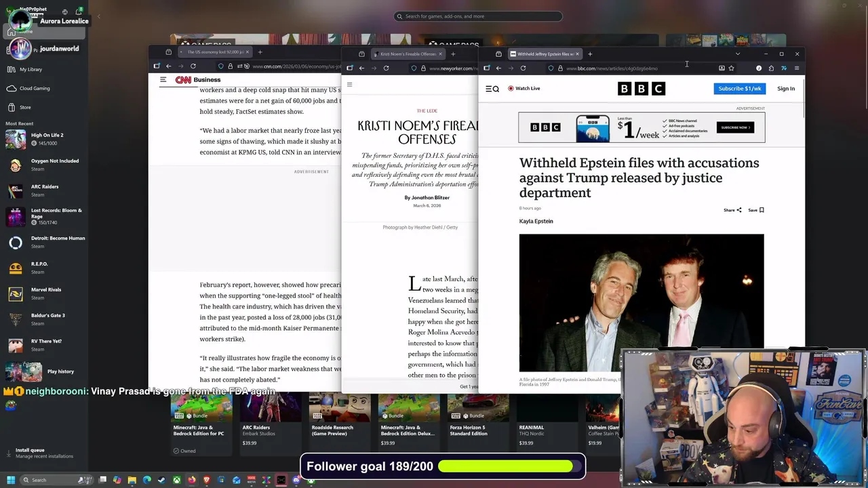Reload the CNN page
The image size is (868, 488).
tap(193, 66)
